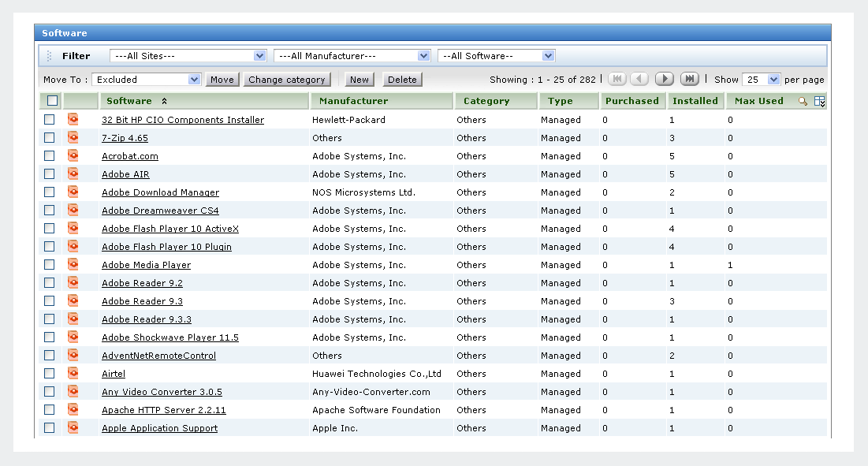Viewport: 868px width, 466px height.
Task: Check the box for Adobe Reader 9.3.3
Action: pos(49,319)
